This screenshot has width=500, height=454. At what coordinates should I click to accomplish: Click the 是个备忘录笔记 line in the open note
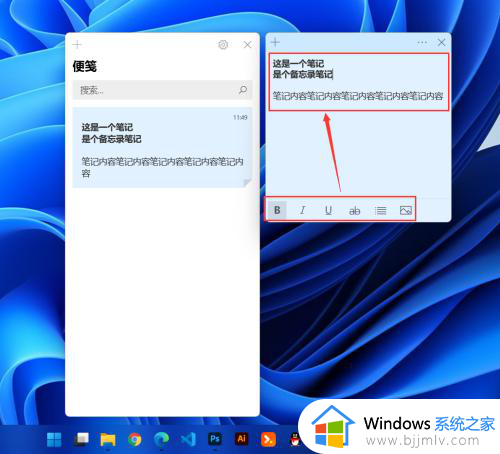(303, 74)
